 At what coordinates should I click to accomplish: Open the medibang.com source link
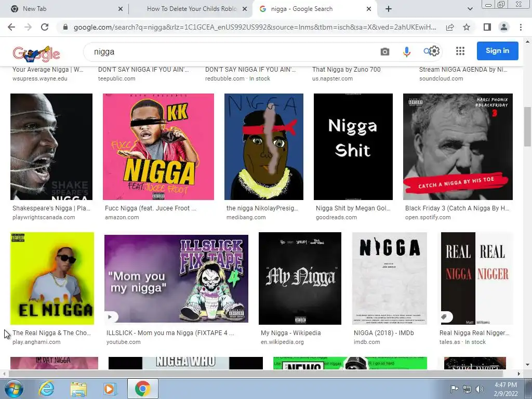[x=246, y=217]
